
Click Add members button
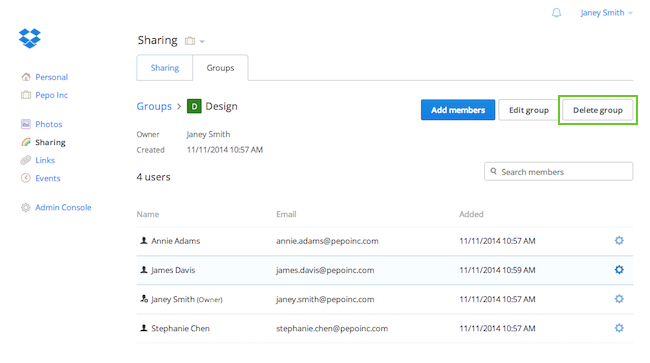tap(458, 110)
